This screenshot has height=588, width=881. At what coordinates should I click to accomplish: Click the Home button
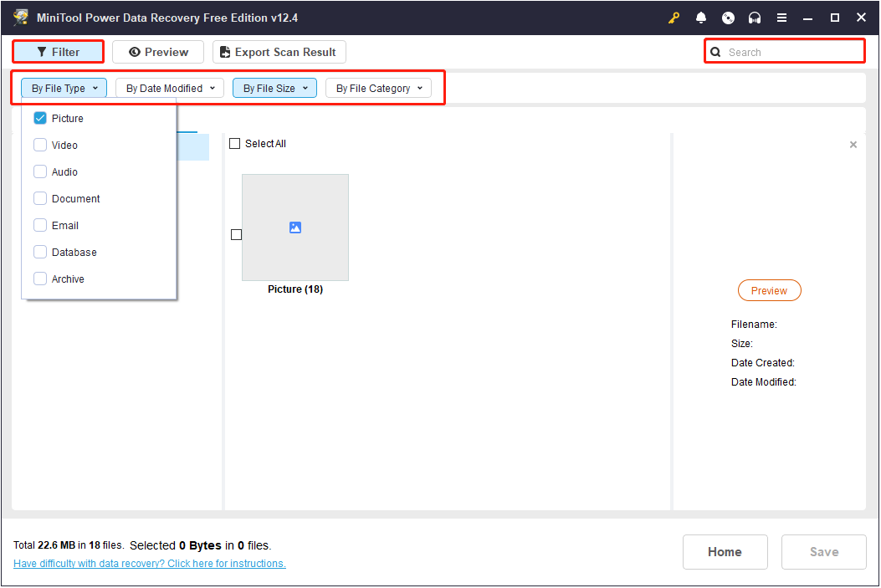click(x=725, y=552)
